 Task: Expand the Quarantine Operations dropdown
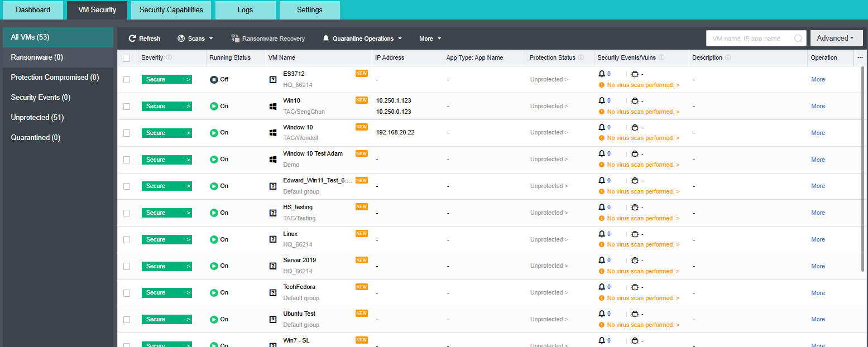tap(362, 38)
